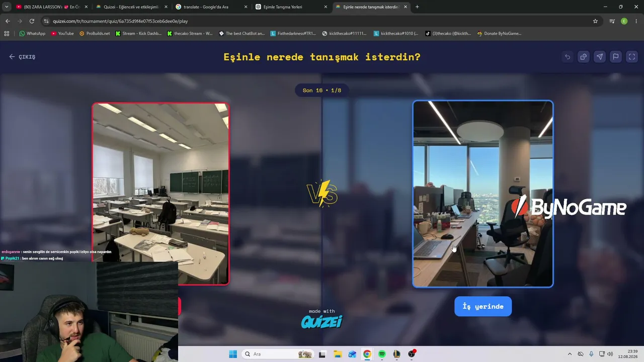Switch to the ZARA LARSSON YouTube tab
Screen dimensions: 644x362
[52, 7]
